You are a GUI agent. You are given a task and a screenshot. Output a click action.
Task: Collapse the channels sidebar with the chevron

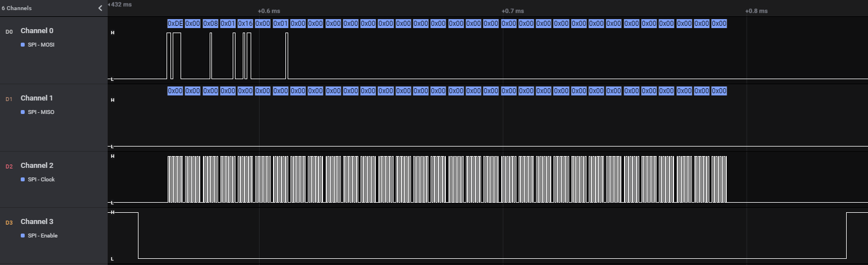pos(100,8)
